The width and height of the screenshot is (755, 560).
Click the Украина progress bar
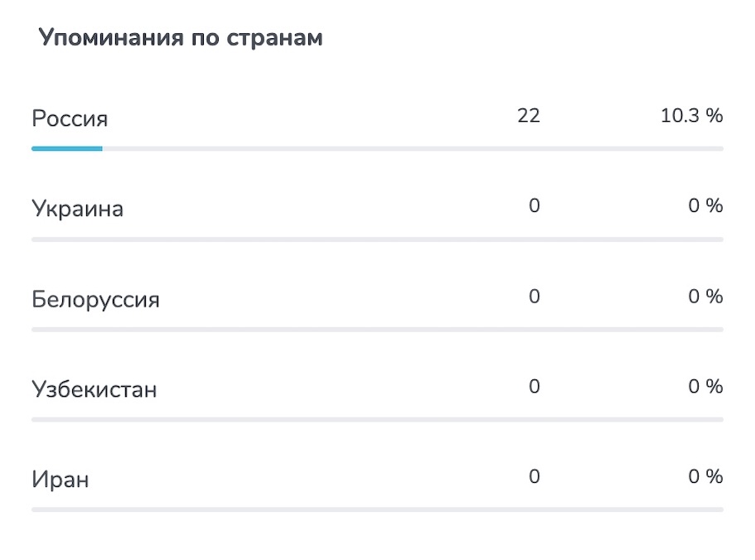[378, 239]
